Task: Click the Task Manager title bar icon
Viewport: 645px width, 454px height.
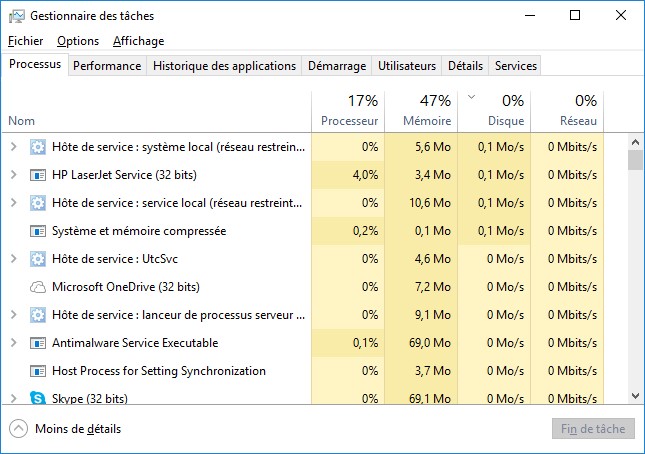Action: (16, 16)
